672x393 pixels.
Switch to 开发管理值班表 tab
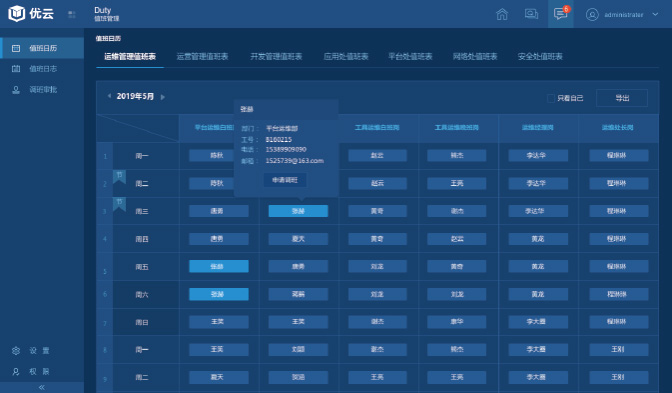tap(276, 57)
